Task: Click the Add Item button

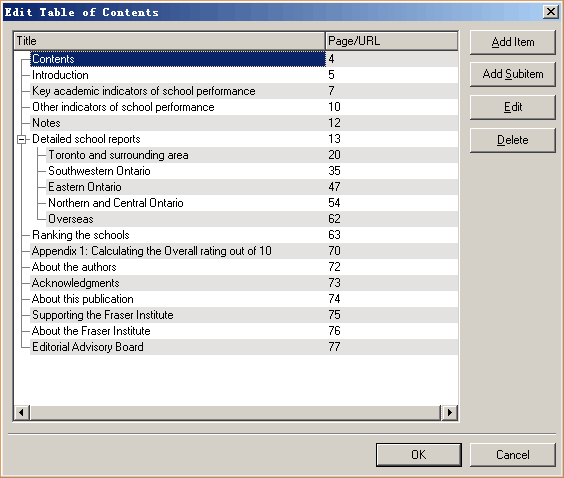Action: pos(513,42)
